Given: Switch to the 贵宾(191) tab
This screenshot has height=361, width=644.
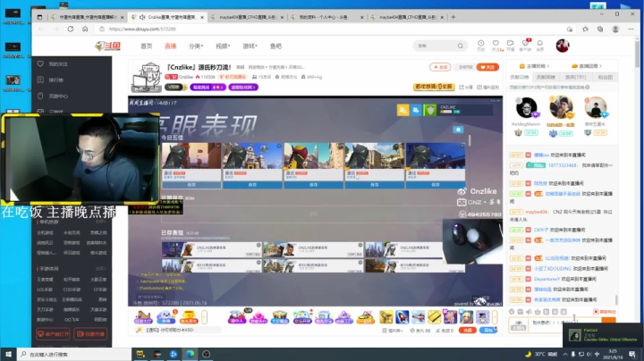Looking at the screenshot, I should pos(575,77).
